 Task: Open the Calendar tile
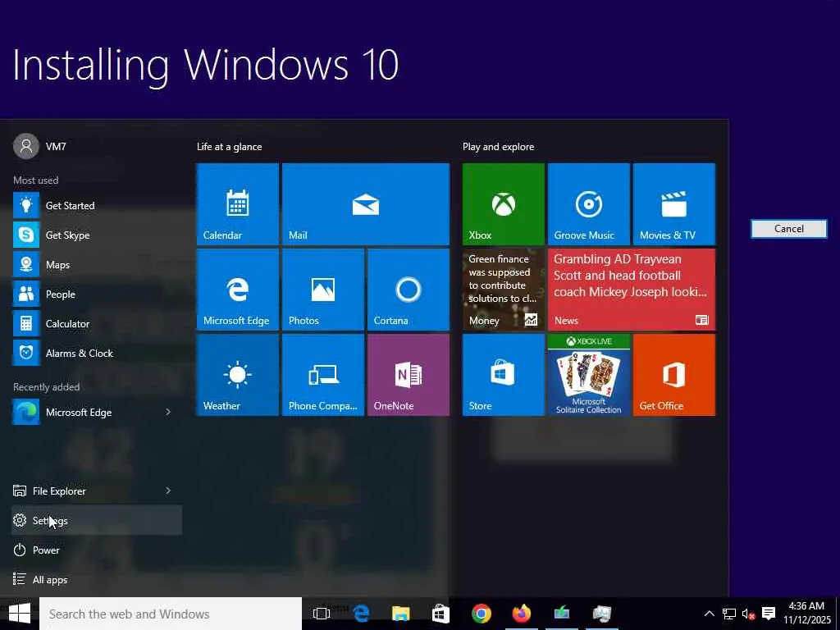(237, 204)
